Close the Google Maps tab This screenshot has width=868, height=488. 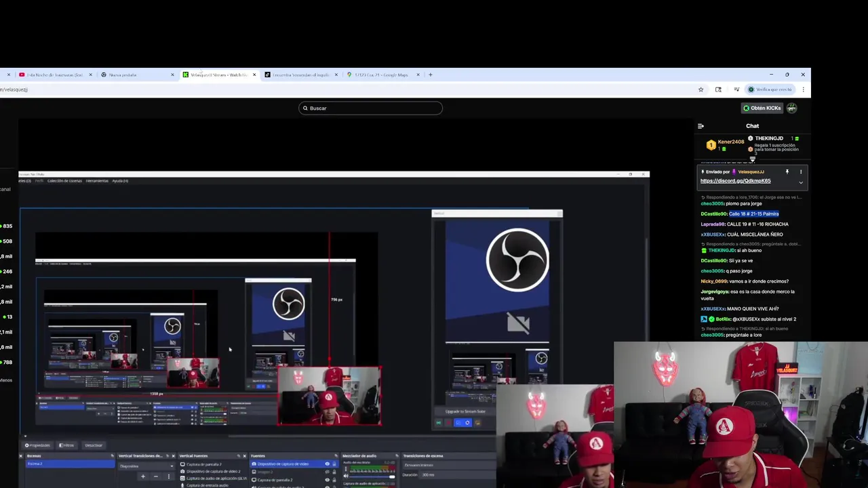click(x=418, y=75)
